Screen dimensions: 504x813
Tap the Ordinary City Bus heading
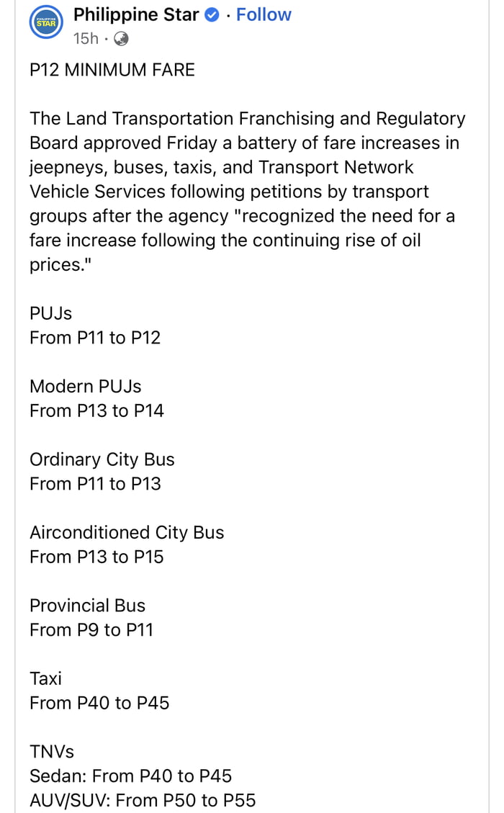coord(102,459)
